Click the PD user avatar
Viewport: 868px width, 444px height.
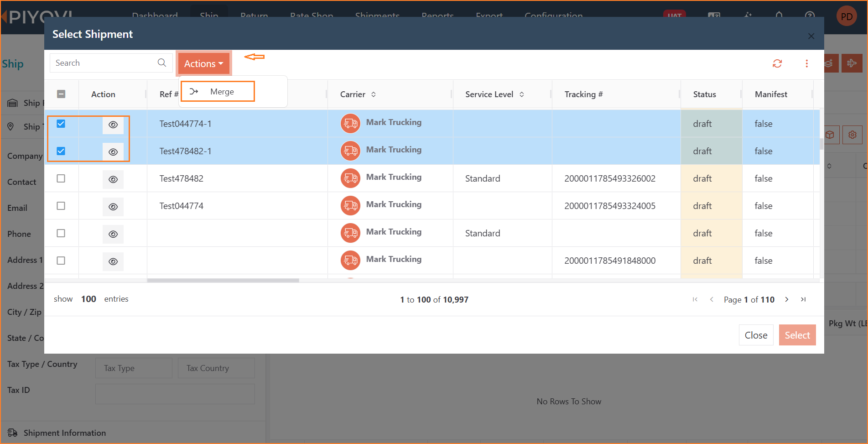pyautogui.click(x=847, y=16)
